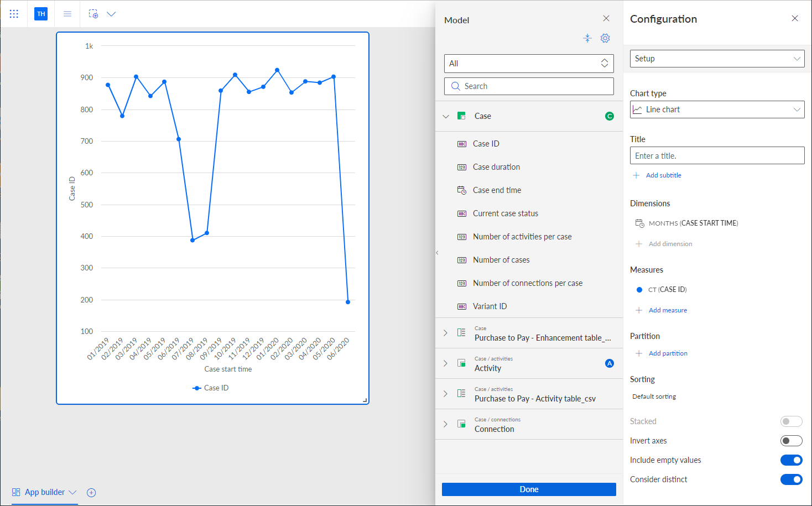The height and width of the screenshot is (506, 812).
Task: Open the app launcher grid icon
Action: (x=14, y=14)
